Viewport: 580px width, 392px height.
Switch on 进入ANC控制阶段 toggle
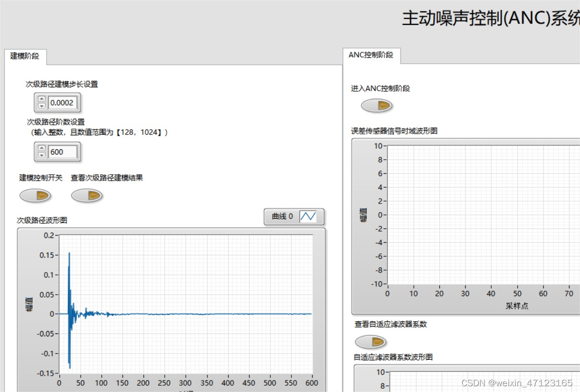[376, 105]
